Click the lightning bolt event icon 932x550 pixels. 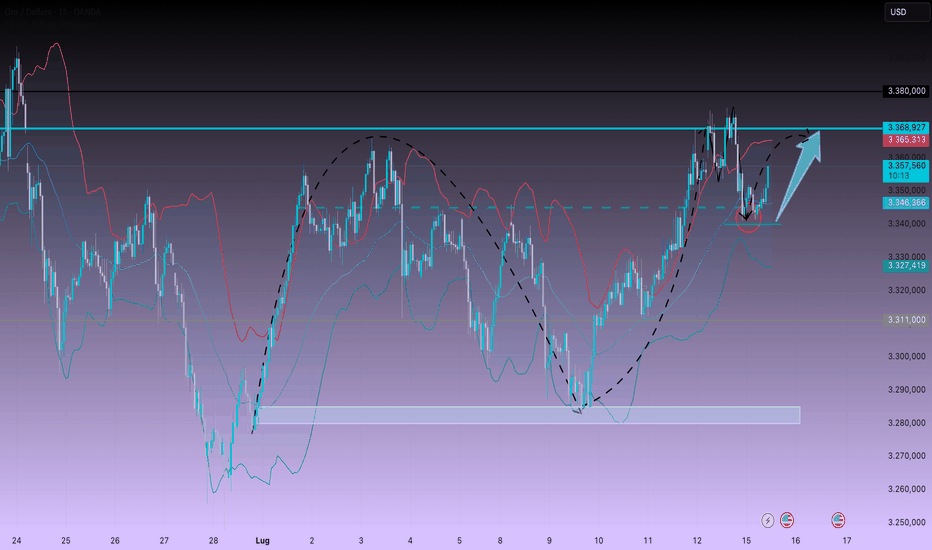767,520
